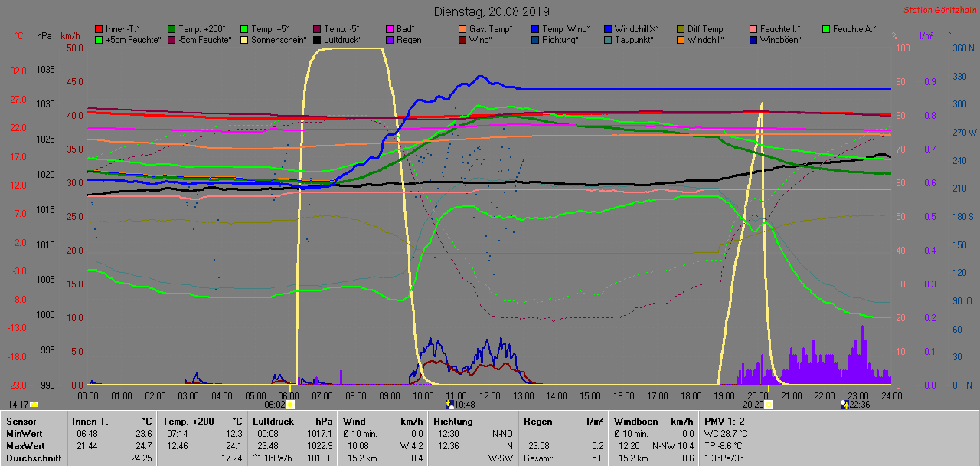
Task: Select the dark red Wind* legend swatch
Action: tap(462, 39)
